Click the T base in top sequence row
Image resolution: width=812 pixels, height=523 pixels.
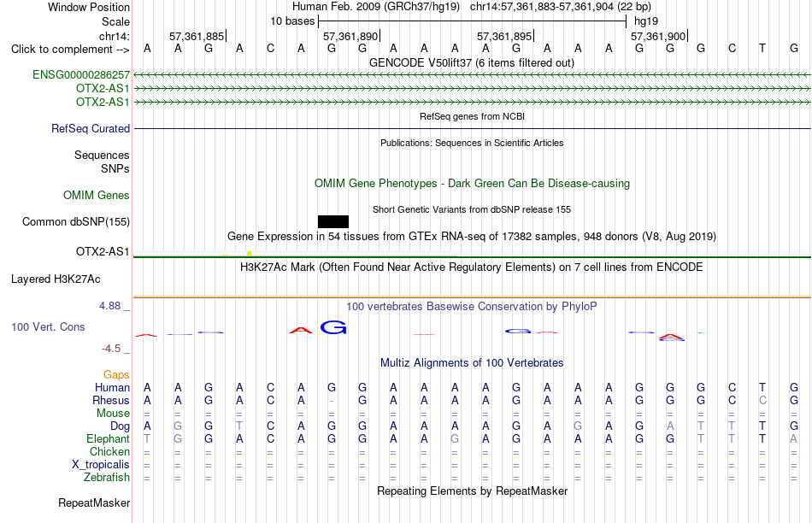pyautogui.click(x=762, y=49)
